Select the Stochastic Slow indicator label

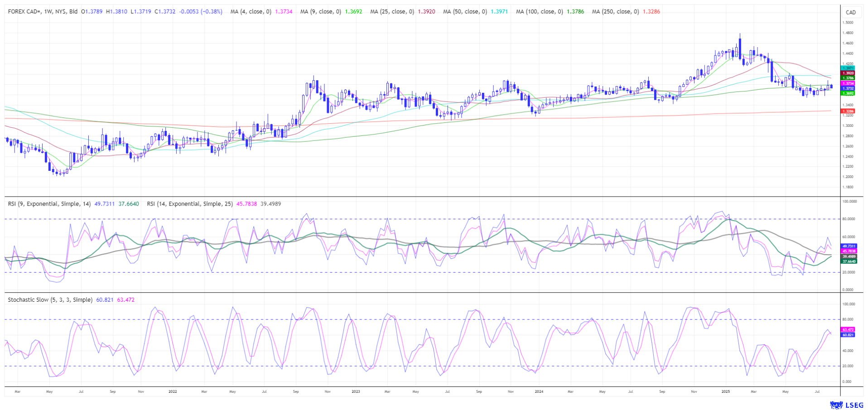click(x=50, y=300)
